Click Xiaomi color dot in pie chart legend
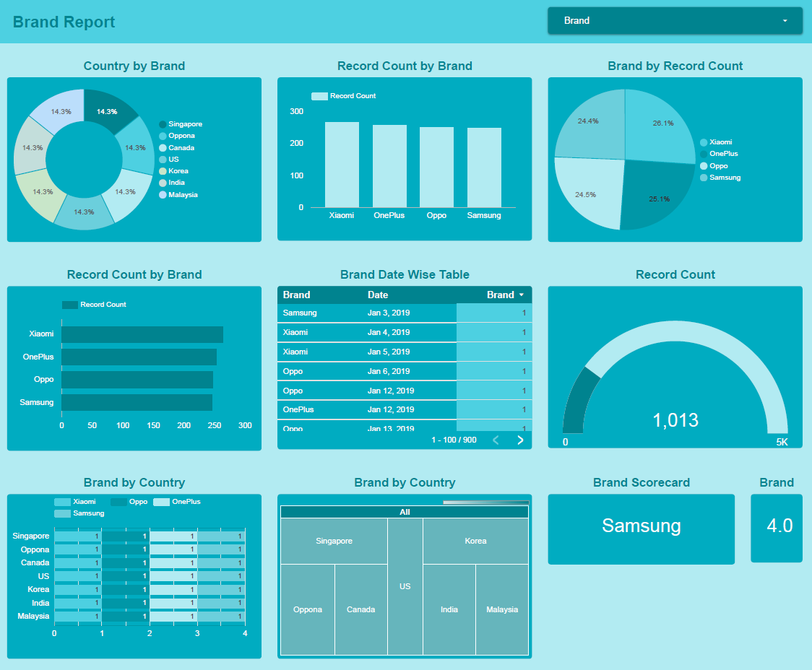The width and height of the screenshot is (812, 670). [x=704, y=142]
